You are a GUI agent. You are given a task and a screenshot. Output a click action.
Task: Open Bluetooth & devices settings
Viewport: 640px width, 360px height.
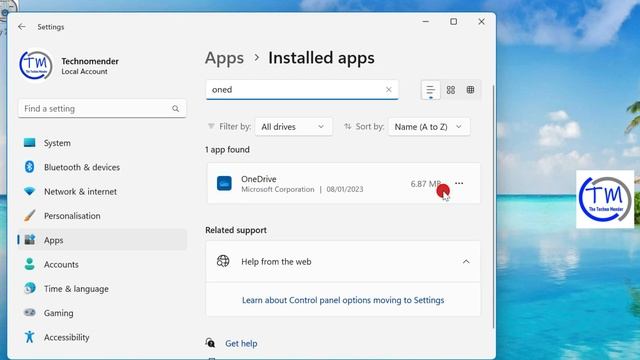[x=102, y=167]
